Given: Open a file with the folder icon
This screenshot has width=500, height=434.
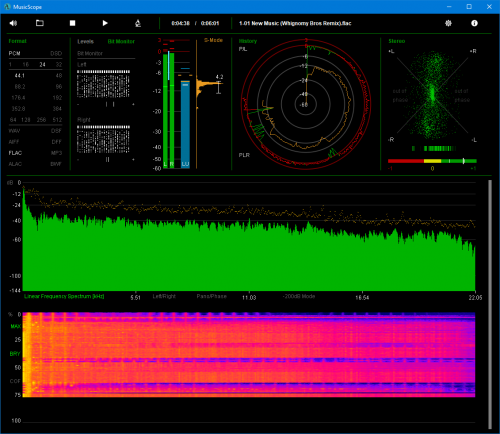Looking at the screenshot, I should pyautogui.click(x=40, y=23).
